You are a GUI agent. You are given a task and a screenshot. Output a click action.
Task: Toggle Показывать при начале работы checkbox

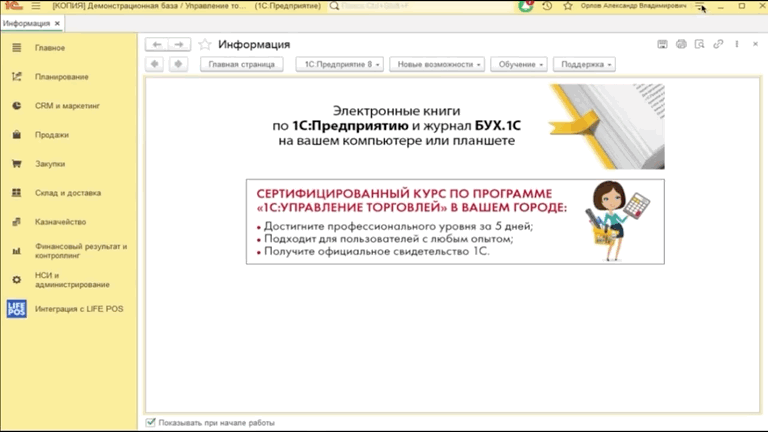pos(150,422)
